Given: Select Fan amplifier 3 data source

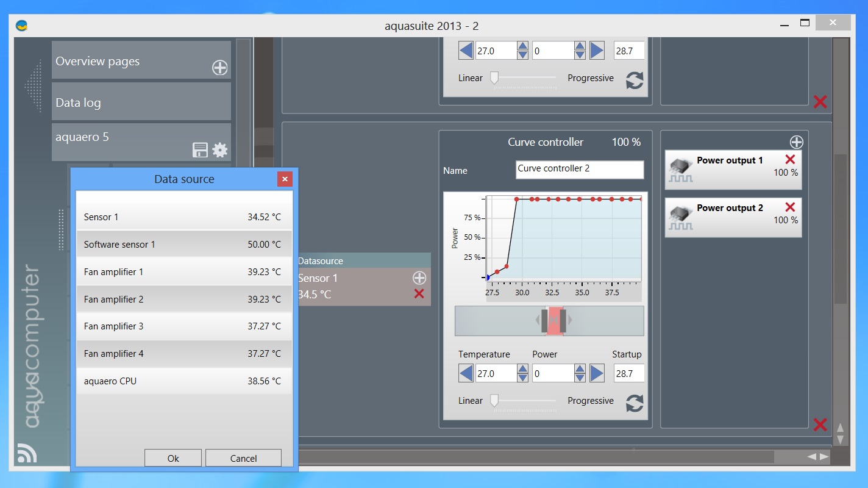Looking at the screenshot, I should click(183, 326).
